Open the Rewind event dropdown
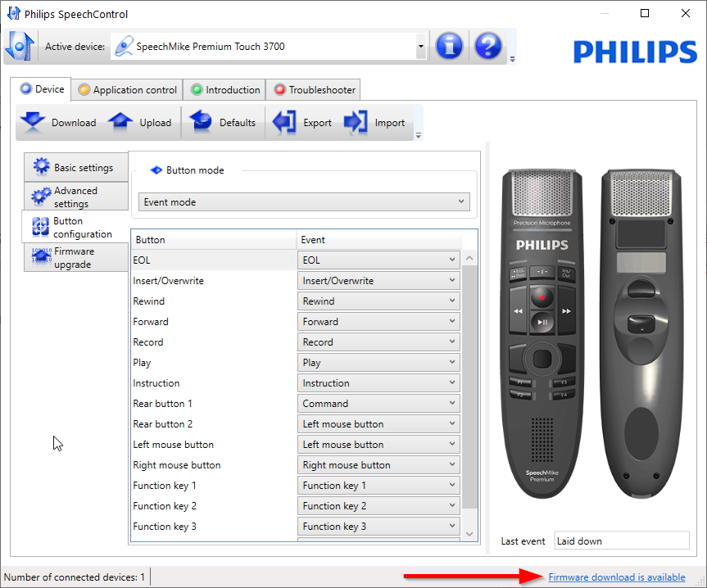The height and width of the screenshot is (588, 707). 378,301
